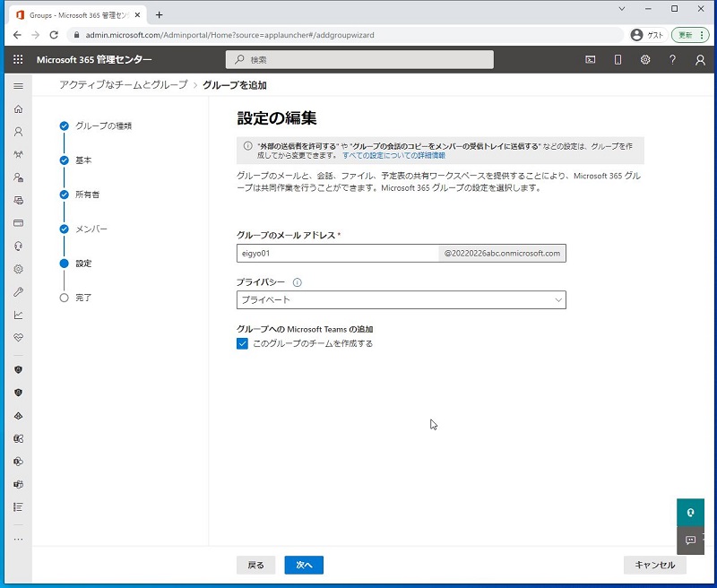Open help question mark in header
717x588 pixels.
pos(673,59)
